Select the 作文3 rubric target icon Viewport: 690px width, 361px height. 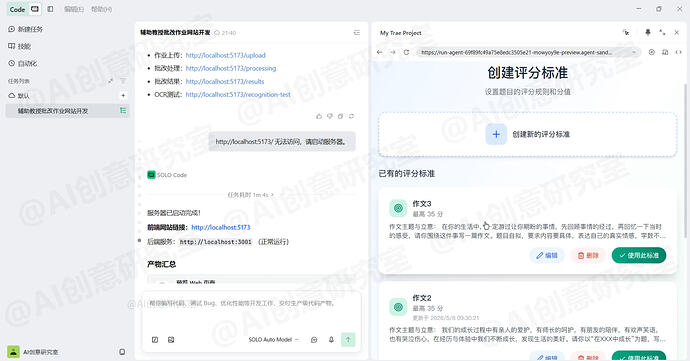coord(398,208)
